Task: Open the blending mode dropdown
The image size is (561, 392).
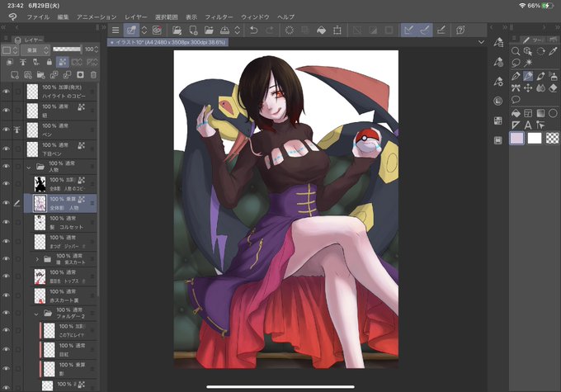Action: pyautogui.click(x=35, y=50)
